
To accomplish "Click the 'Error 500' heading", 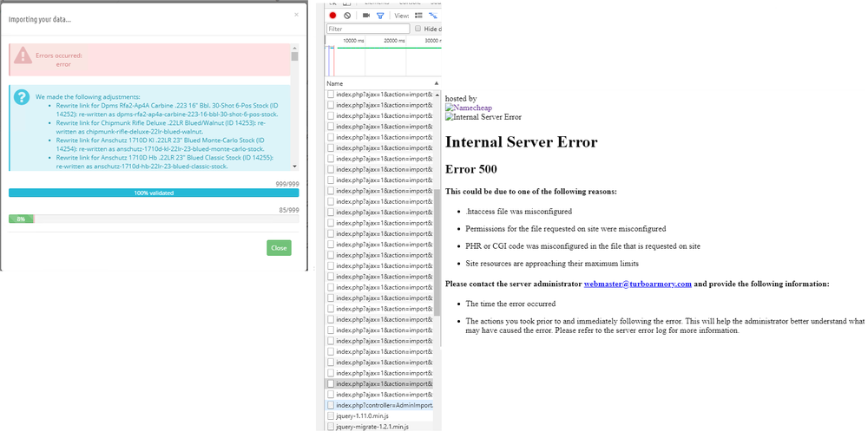I will (471, 169).
